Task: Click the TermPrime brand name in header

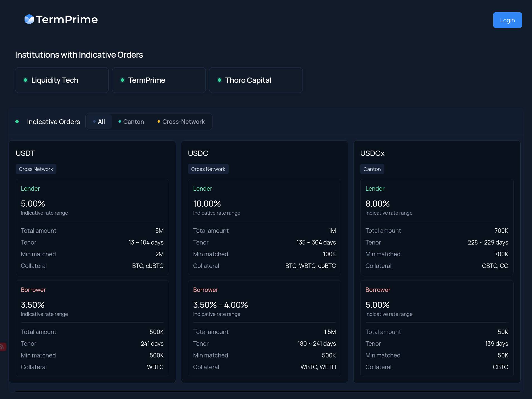Action: (67, 20)
